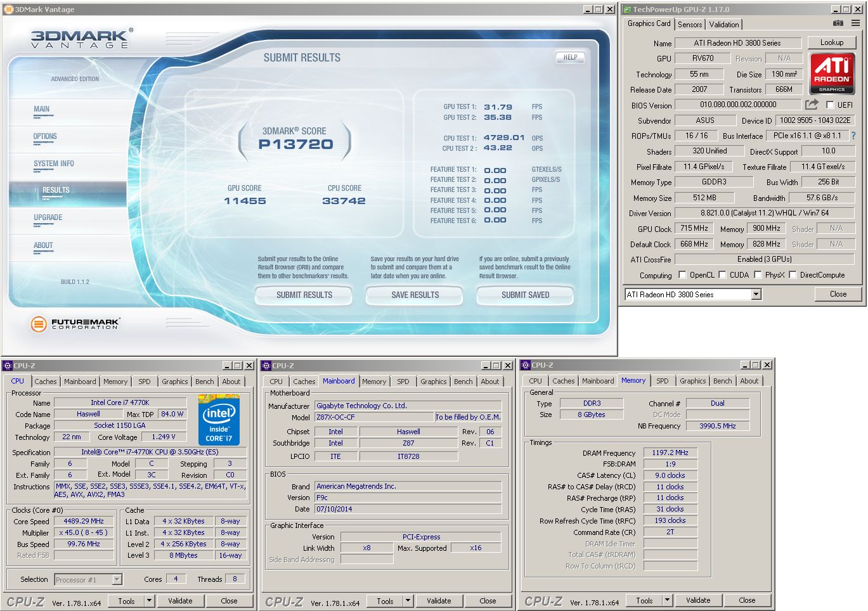Click the Core Speed value 4489.29 MHz

(84, 521)
